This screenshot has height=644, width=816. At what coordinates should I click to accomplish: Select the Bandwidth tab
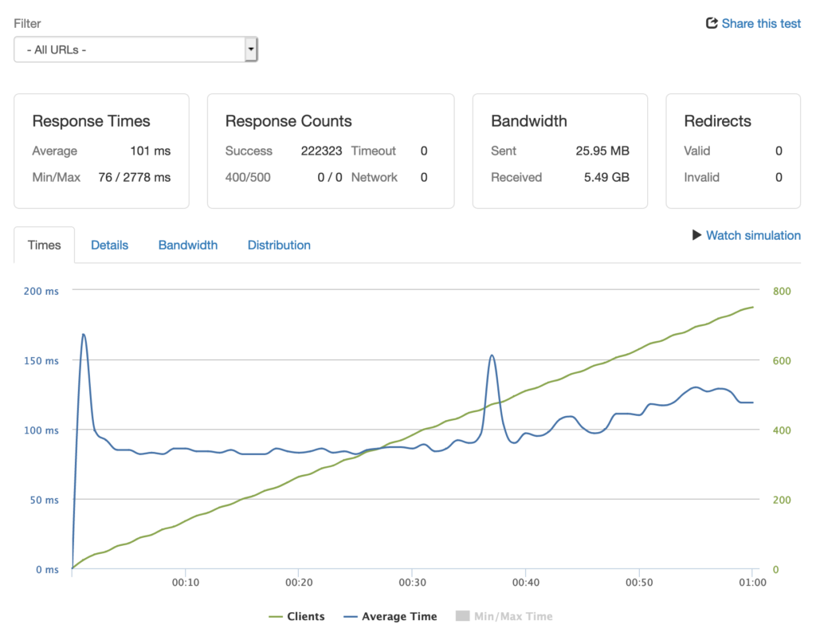pos(187,245)
